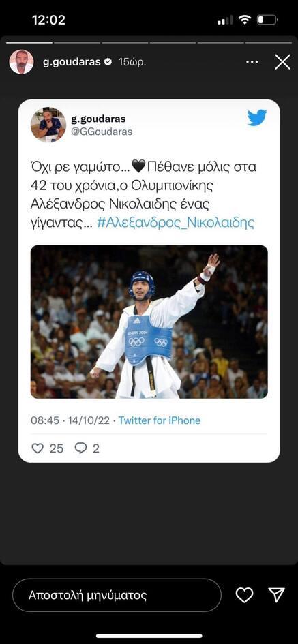The image size is (298, 644).
Task: Jump to the last story progress segment
Action: [269, 42]
